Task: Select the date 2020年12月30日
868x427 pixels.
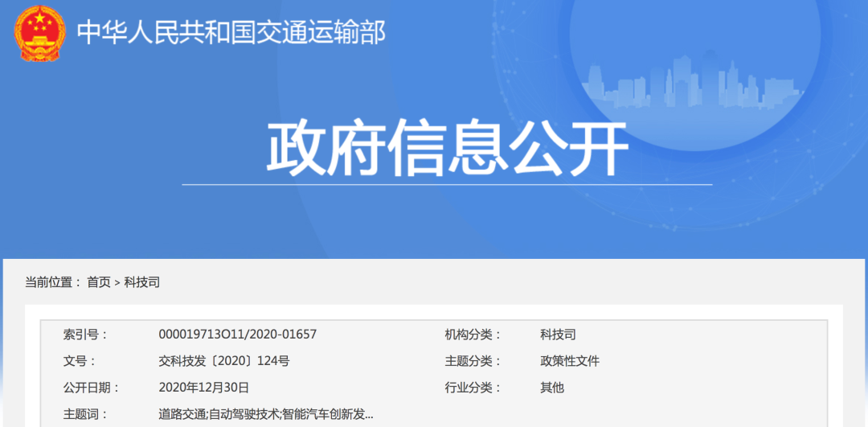Action: click(203, 388)
